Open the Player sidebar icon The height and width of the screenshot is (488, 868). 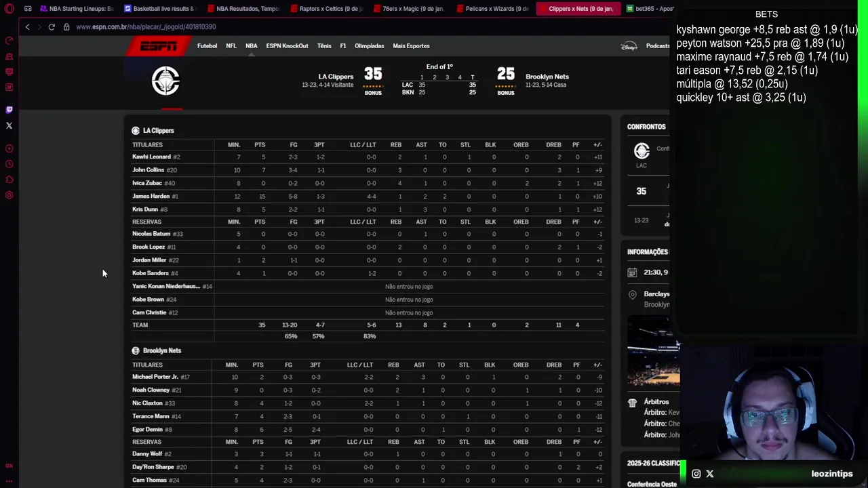pos(9,148)
